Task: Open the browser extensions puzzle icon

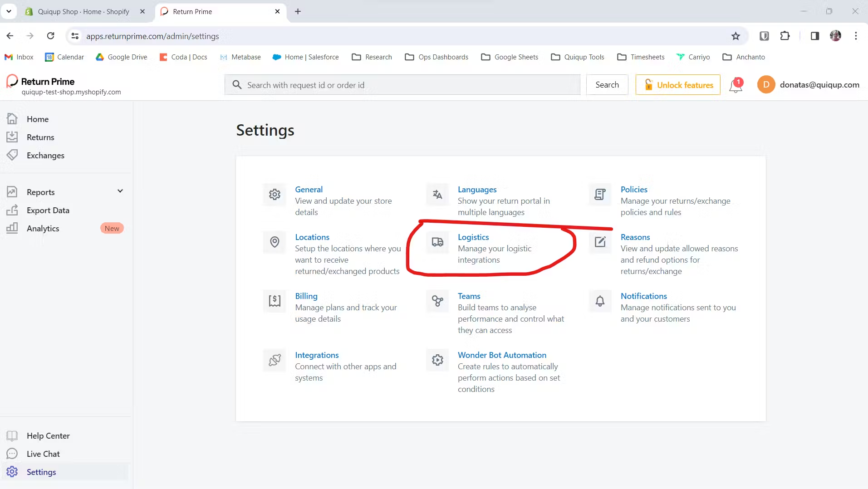Action: click(785, 36)
